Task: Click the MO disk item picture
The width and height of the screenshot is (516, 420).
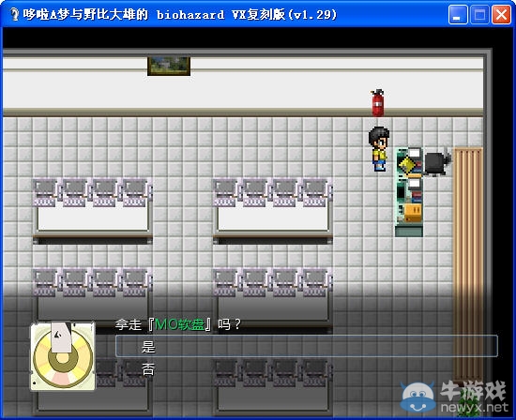Action: 63,356
